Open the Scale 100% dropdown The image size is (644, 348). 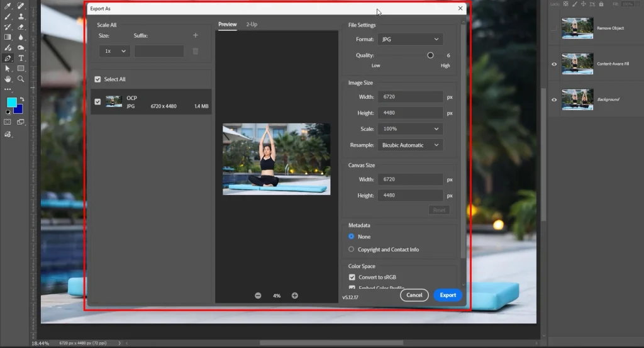410,128
